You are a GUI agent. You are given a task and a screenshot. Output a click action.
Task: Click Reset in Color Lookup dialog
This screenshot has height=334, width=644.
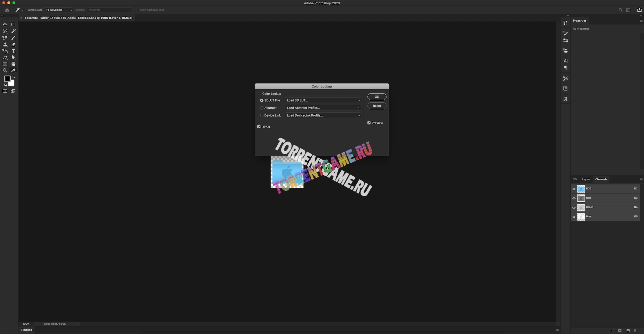(377, 106)
